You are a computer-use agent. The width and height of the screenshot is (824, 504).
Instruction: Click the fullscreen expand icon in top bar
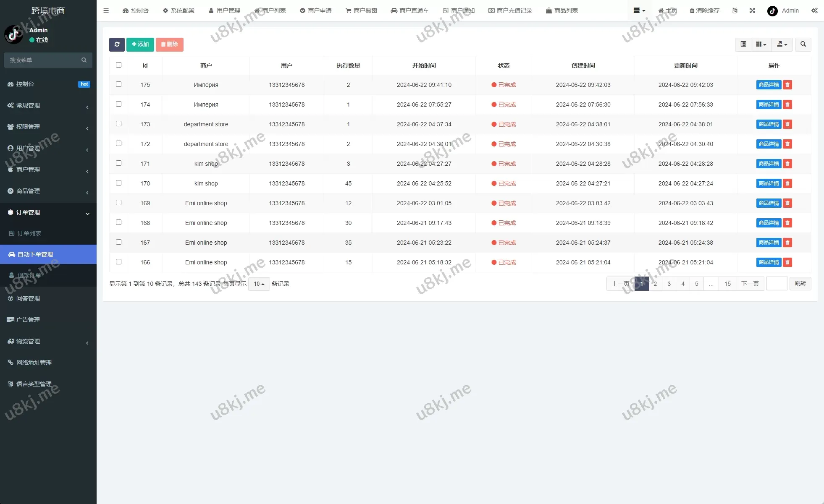tap(752, 10)
